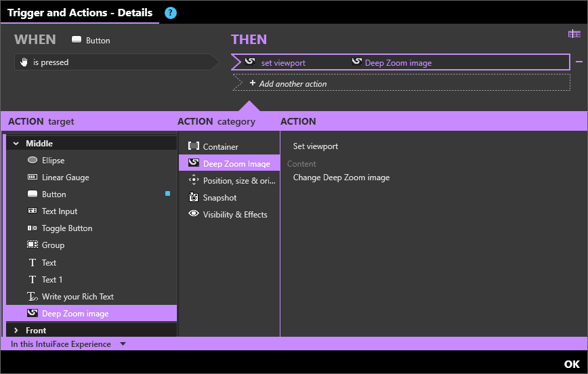This screenshot has height=374, width=588.
Task: Select the Deep Zoom Image action category
Action: pyautogui.click(x=229, y=163)
